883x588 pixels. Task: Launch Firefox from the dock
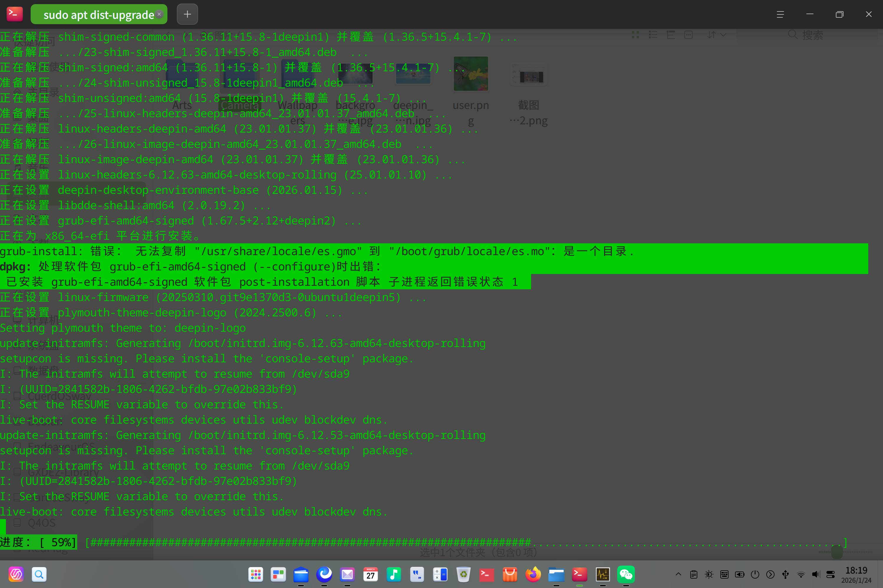533,574
